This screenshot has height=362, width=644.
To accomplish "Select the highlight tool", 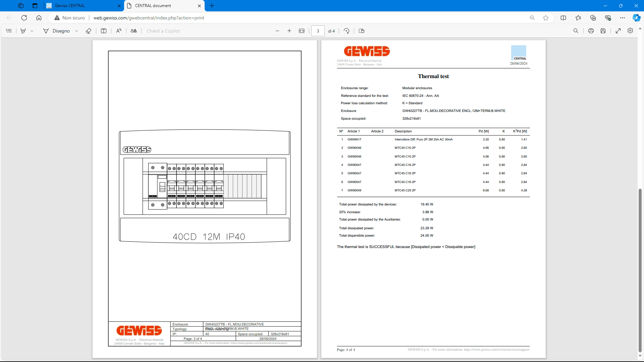I will pyautogui.click(x=23, y=31).
